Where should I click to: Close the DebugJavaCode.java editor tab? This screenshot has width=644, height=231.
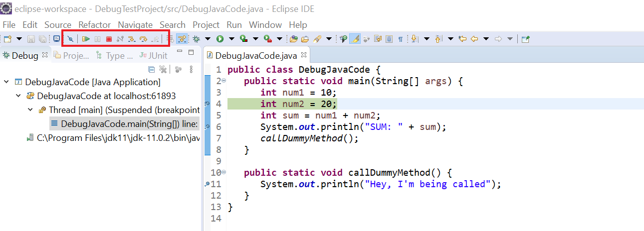click(304, 55)
